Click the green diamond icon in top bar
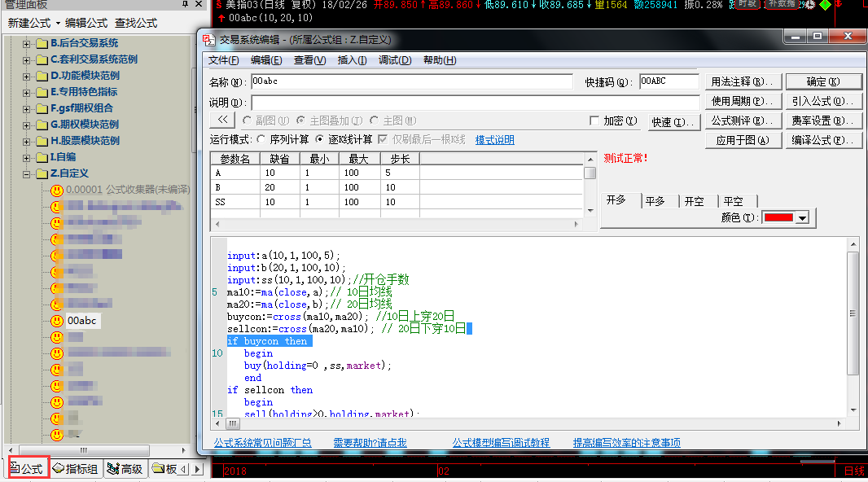Image resolution: width=868 pixels, height=482 pixels. tap(825, 5)
